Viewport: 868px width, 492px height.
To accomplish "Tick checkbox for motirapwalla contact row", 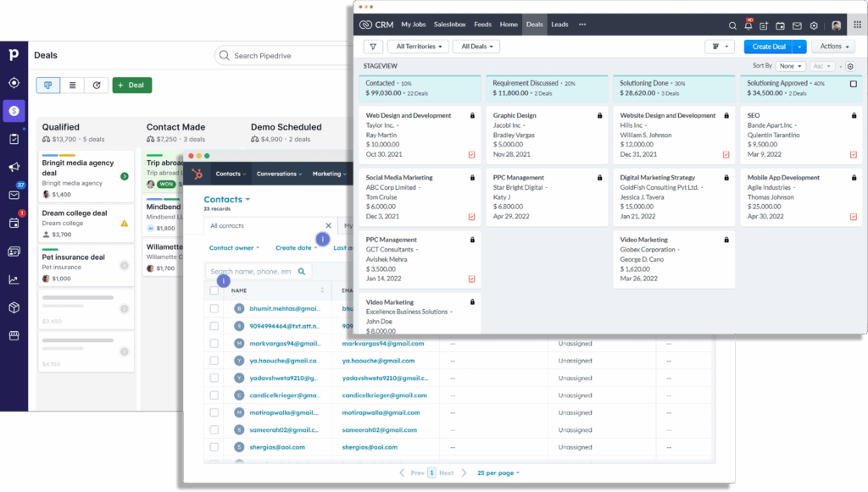I will [214, 412].
